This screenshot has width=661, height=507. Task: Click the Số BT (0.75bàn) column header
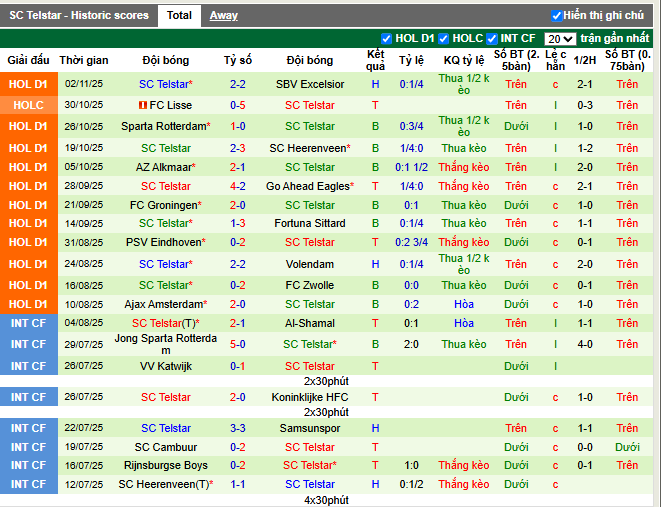(628, 60)
